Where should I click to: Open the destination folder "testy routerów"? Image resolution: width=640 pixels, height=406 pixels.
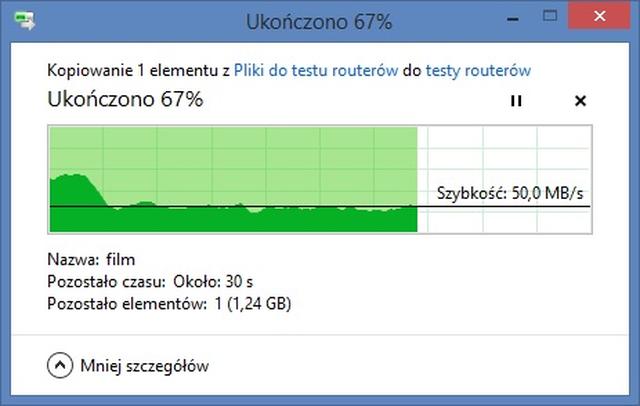[478, 71]
